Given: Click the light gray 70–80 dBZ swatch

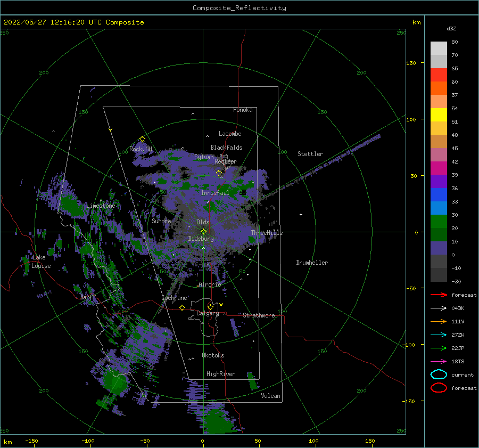Looking at the screenshot, I should coord(439,48).
